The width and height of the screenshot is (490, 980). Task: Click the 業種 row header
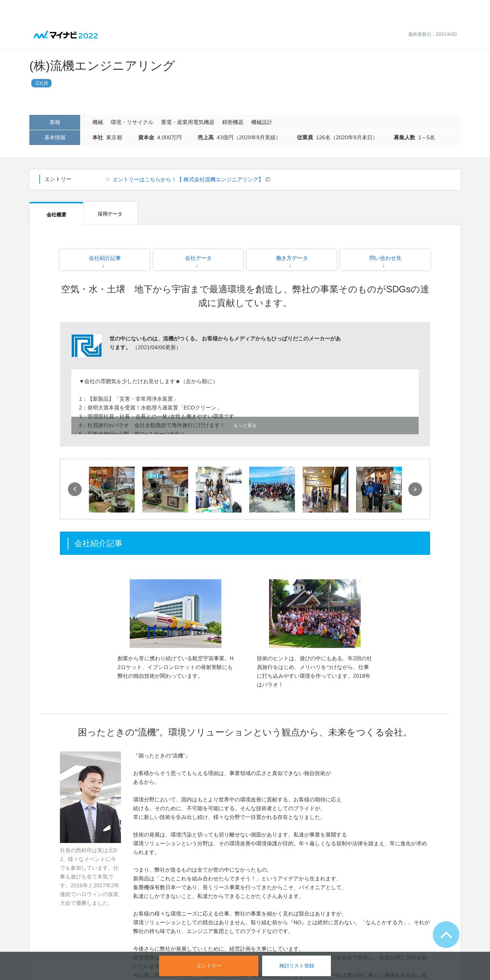pyautogui.click(x=55, y=122)
